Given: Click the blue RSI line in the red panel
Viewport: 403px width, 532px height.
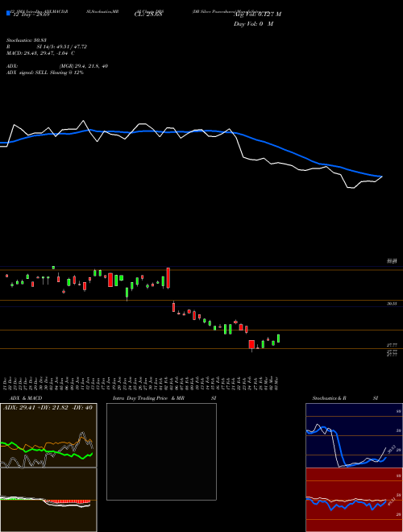Looking at the screenshot, I should pyautogui.click(x=346, y=504).
